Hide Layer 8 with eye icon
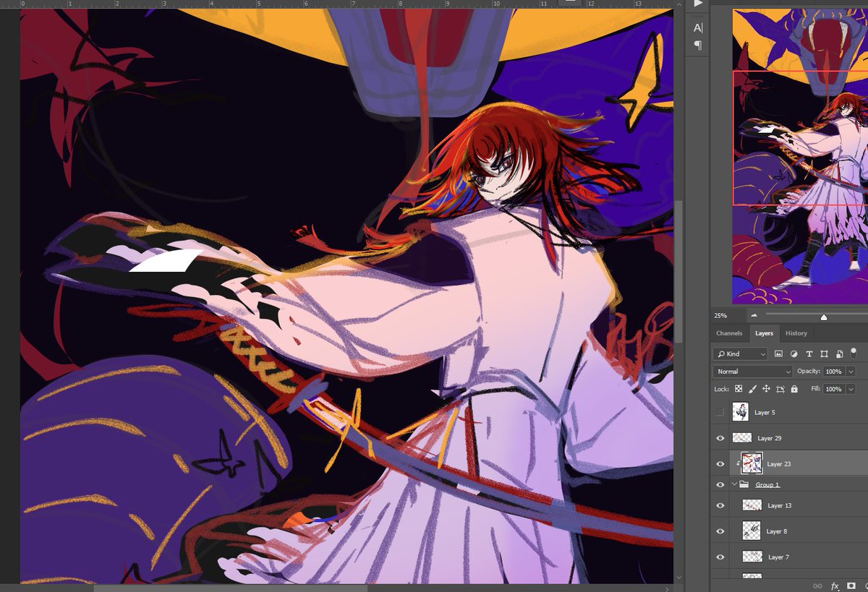 click(720, 531)
